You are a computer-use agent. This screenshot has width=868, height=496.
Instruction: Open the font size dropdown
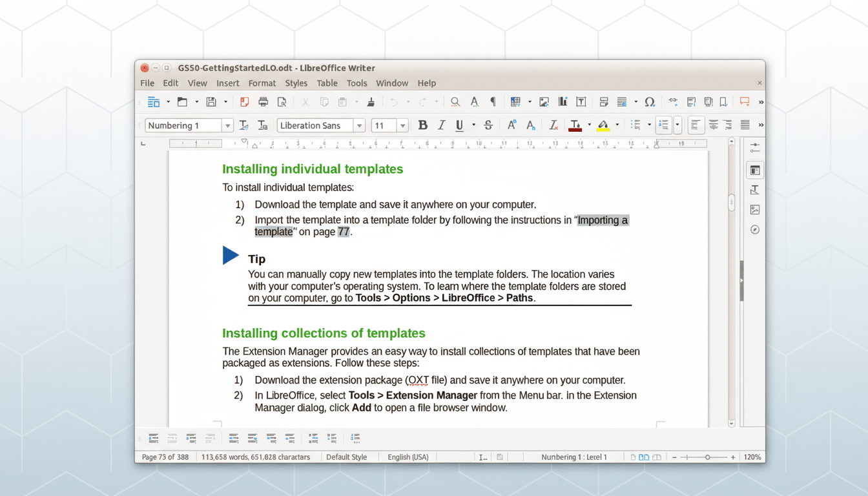[403, 125]
